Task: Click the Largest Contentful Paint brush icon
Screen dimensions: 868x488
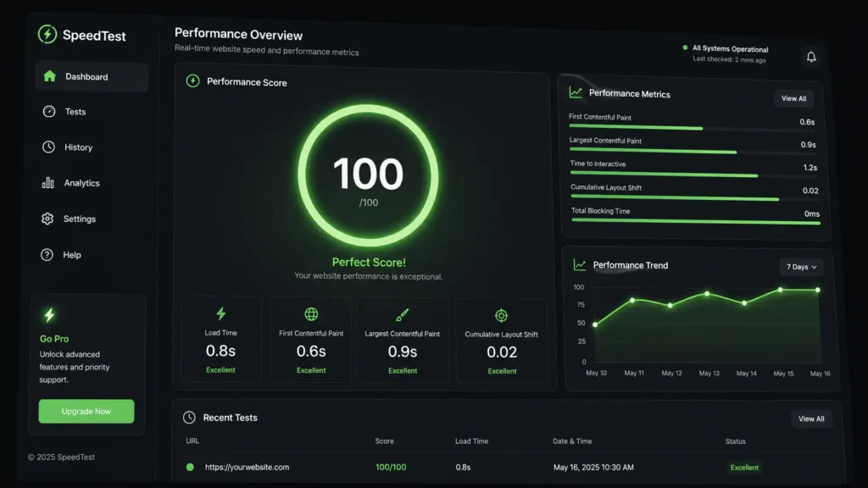Action: [403, 315]
